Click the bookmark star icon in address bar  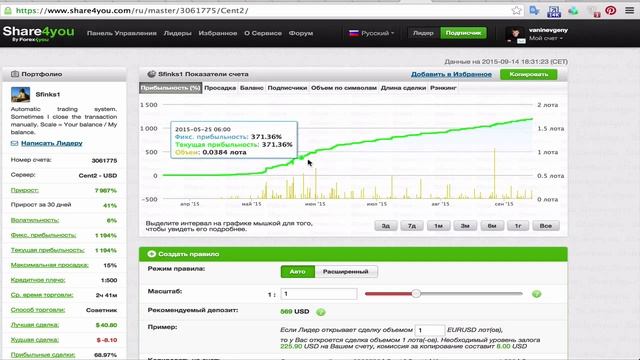pyautogui.click(x=516, y=11)
